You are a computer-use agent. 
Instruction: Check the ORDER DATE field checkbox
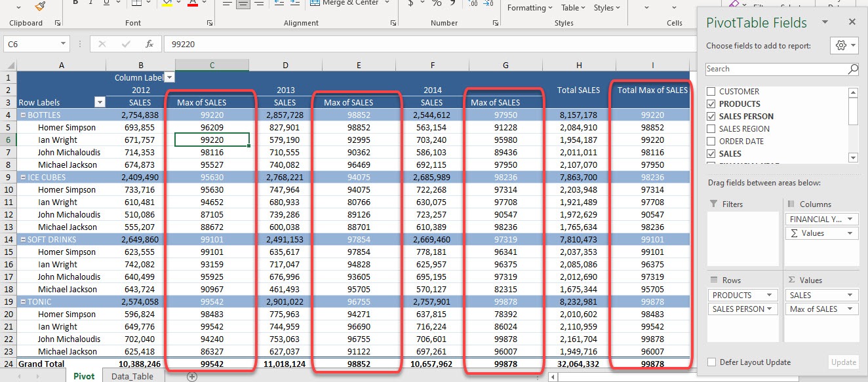point(711,142)
